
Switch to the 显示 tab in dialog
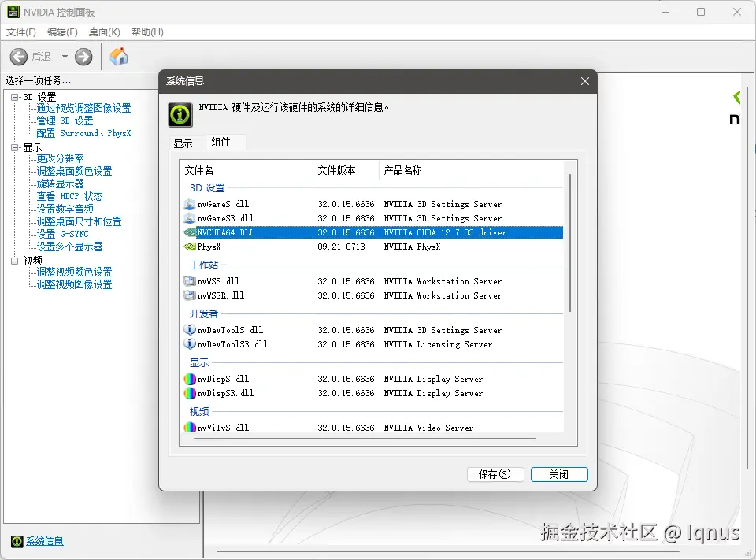click(x=183, y=143)
